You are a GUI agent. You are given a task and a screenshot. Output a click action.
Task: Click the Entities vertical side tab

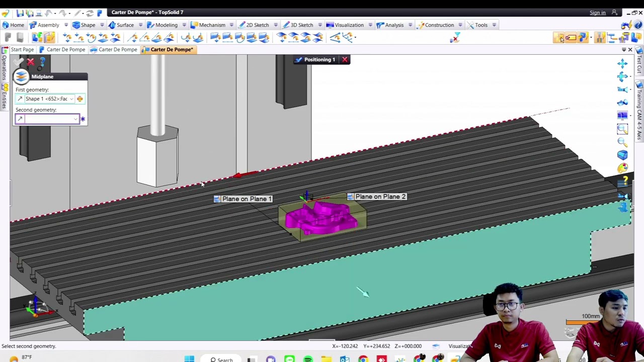tap(4, 97)
